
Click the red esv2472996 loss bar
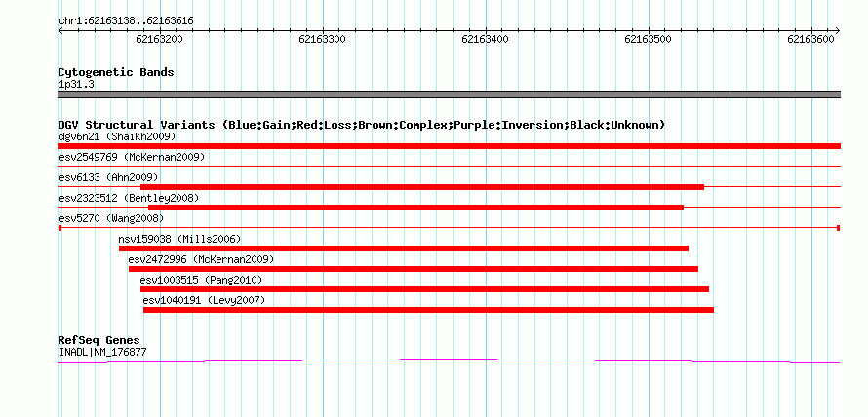(x=414, y=269)
